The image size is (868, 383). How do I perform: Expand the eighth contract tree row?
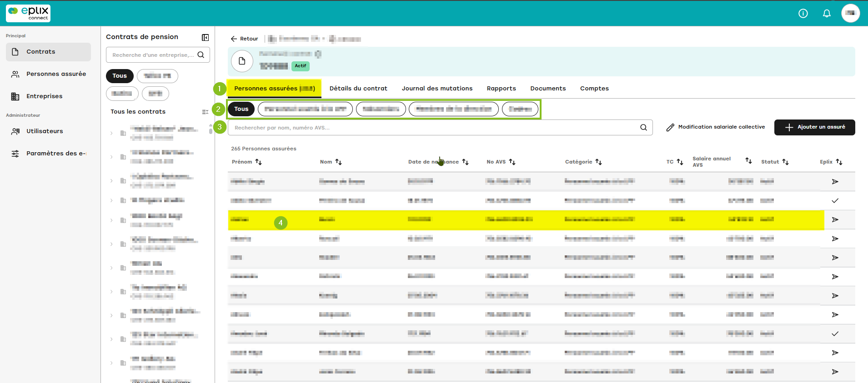(111, 292)
